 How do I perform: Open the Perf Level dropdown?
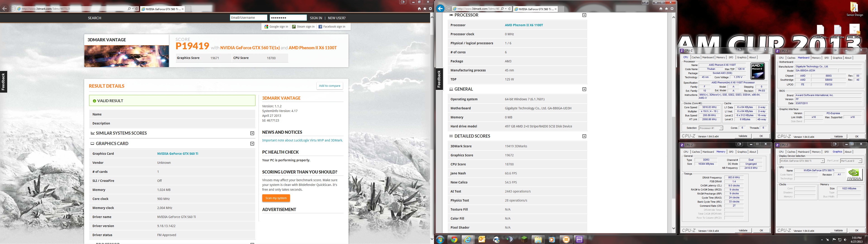coord(851,161)
